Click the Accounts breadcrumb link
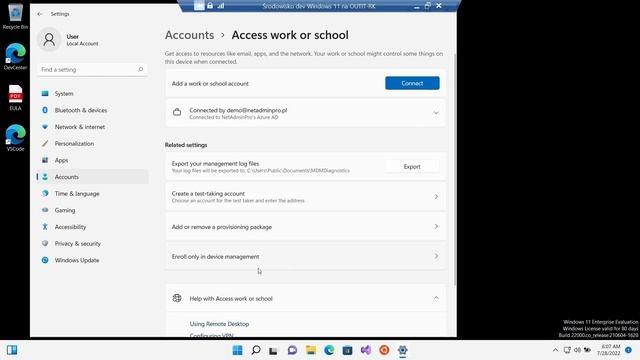Image resolution: width=640 pixels, height=360 pixels. [189, 35]
